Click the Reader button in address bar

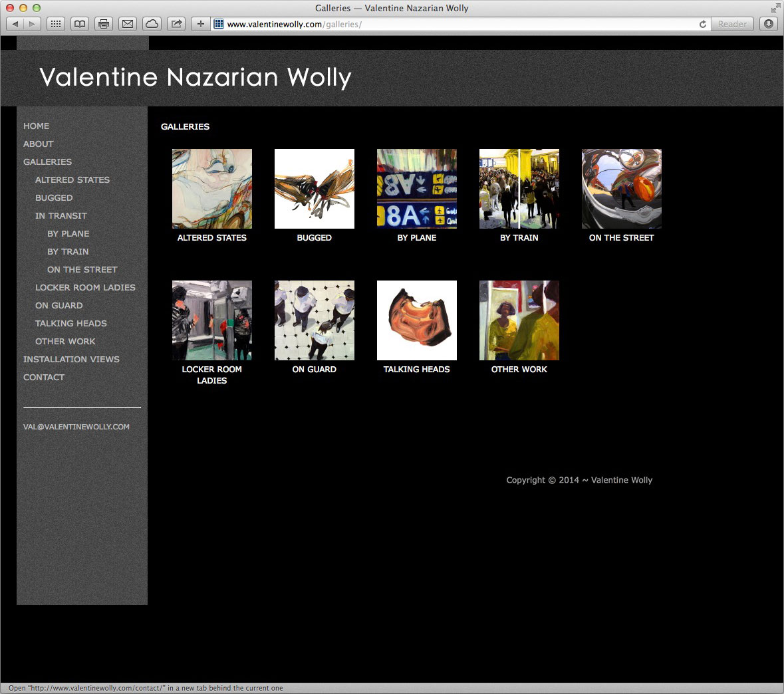(732, 24)
